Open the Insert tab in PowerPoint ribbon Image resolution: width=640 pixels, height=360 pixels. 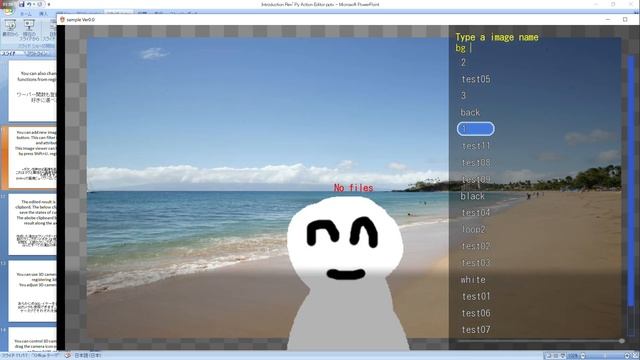coord(43,13)
